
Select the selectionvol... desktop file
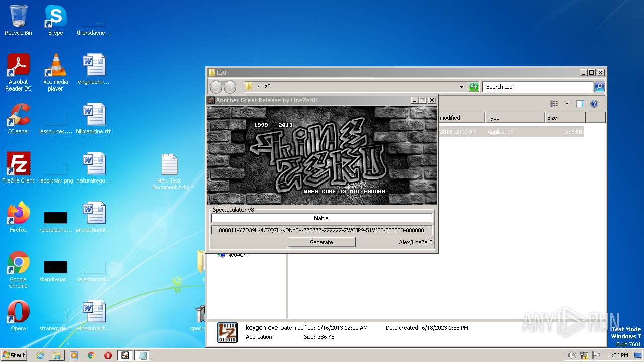pyautogui.click(x=94, y=270)
